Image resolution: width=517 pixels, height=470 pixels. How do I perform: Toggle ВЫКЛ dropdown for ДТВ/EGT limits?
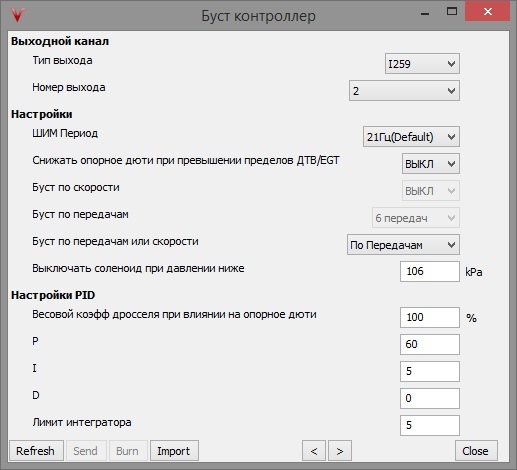pyautogui.click(x=430, y=163)
